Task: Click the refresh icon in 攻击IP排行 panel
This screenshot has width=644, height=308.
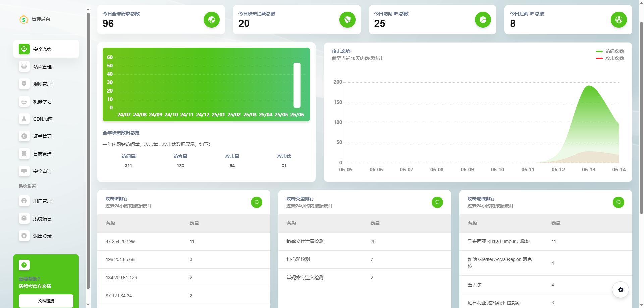Action: 257,202
